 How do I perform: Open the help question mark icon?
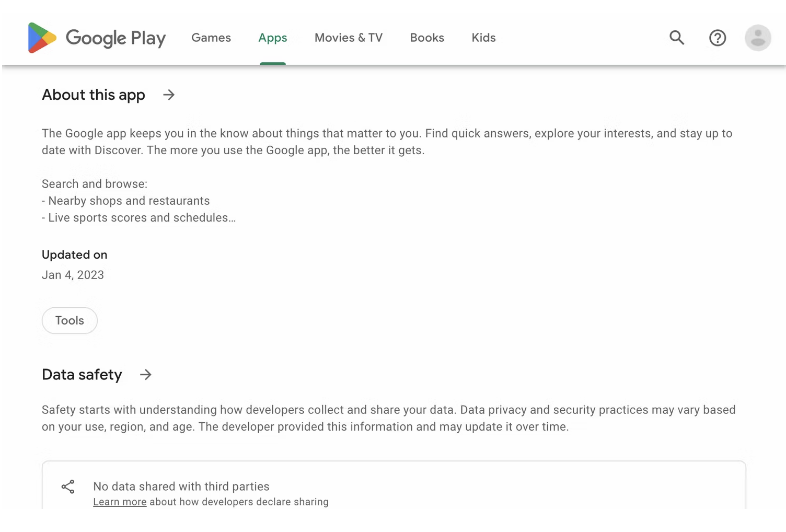click(718, 38)
